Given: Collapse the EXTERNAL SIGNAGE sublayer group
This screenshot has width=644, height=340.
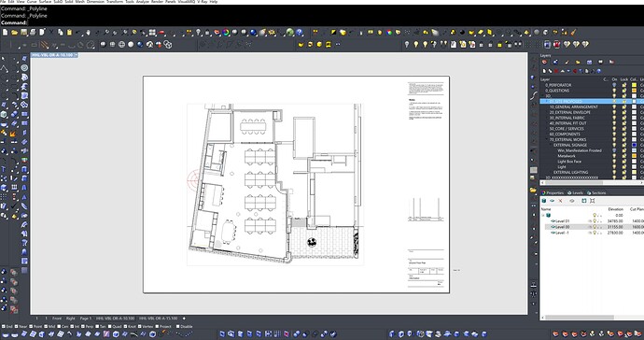Looking at the screenshot, I should [551, 145].
